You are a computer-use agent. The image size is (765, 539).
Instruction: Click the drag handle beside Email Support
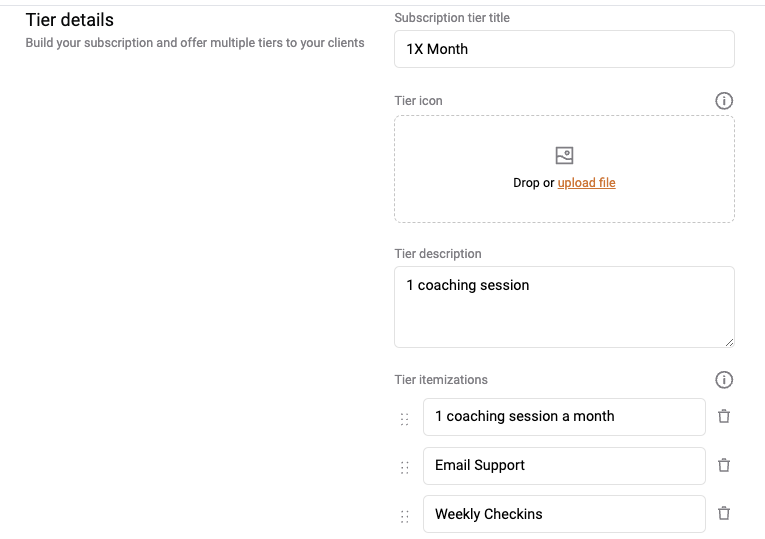pos(404,468)
